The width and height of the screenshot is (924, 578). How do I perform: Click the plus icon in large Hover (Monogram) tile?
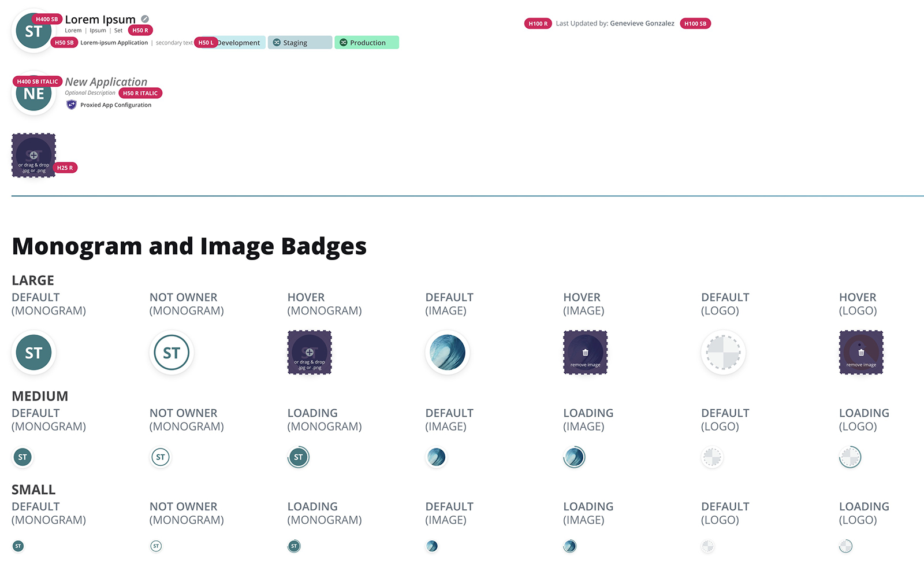(310, 352)
